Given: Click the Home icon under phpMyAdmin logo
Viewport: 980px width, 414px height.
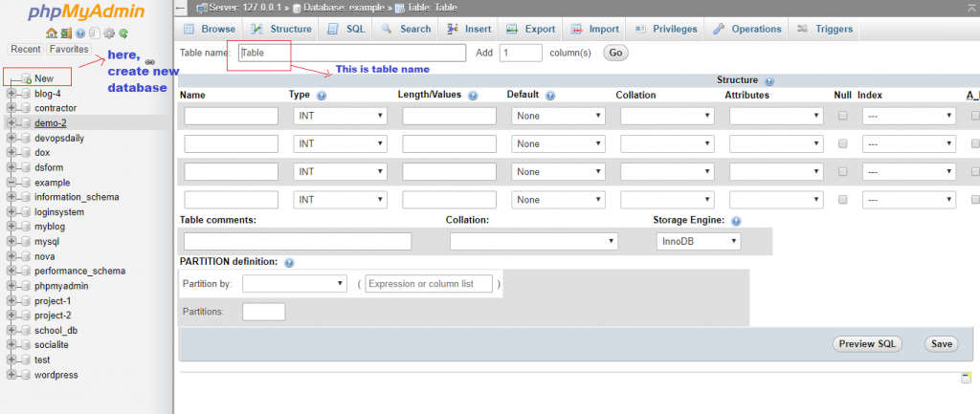Looking at the screenshot, I should (51, 33).
